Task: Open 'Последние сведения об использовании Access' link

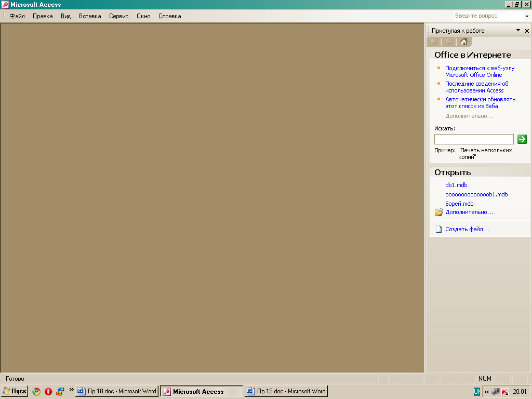Action: (x=477, y=87)
